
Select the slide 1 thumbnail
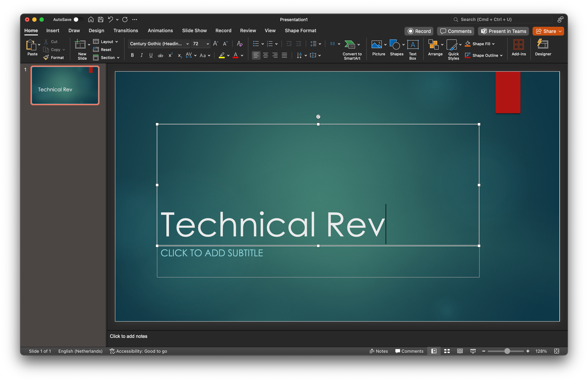pyautogui.click(x=65, y=85)
